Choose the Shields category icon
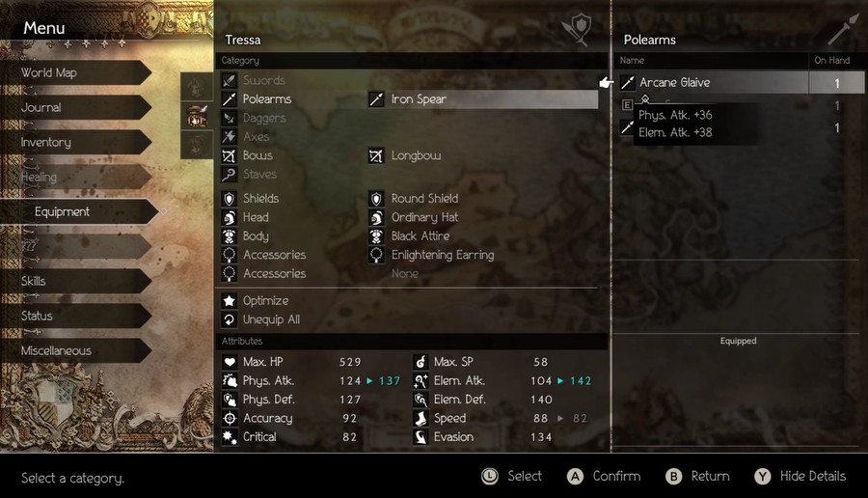868x498 pixels. pos(230,198)
